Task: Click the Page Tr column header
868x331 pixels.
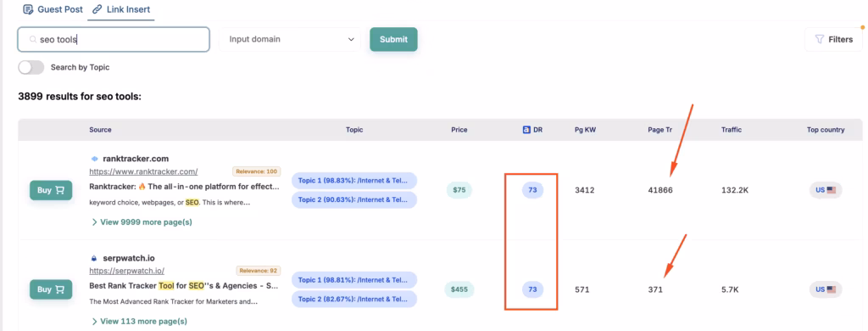Action: [659, 130]
